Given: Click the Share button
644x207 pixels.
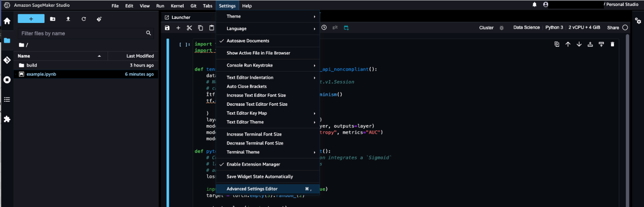Looking at the screenshot, I should (613, 27).
